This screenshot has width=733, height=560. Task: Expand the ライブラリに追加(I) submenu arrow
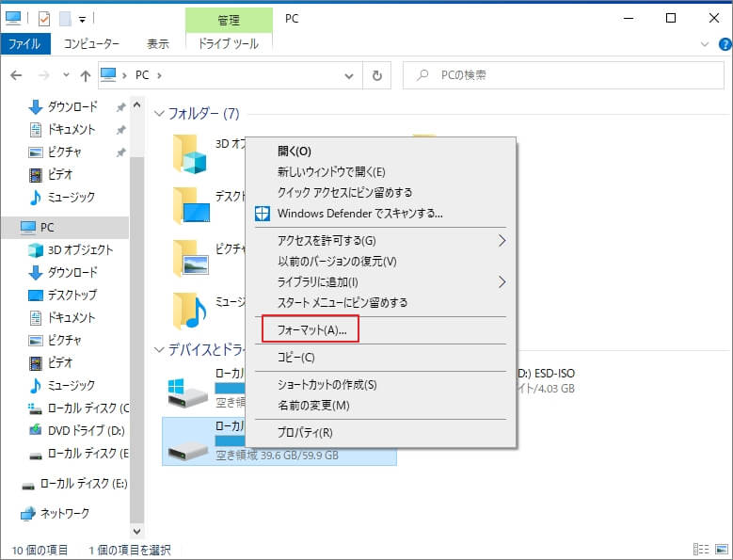pyautogui.click(x=502, y=281)
